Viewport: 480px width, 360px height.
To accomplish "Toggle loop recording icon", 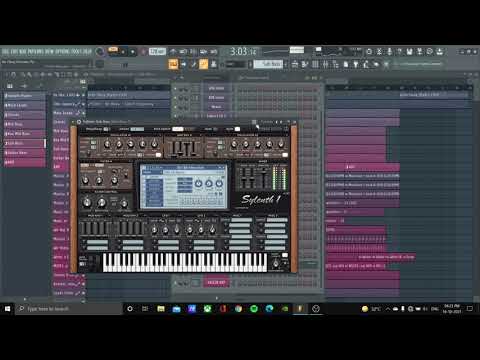I will [x=214, y=52].
